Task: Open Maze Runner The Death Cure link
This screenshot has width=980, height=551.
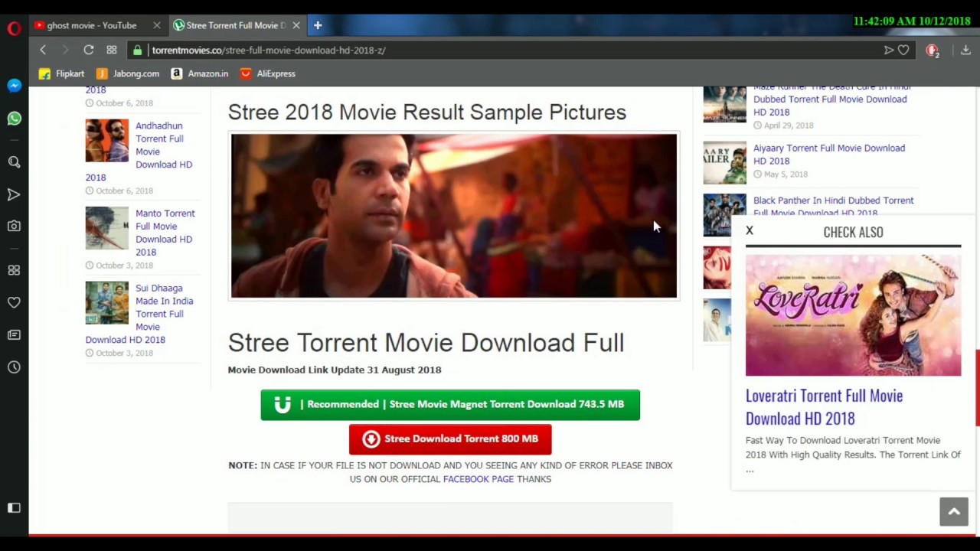Action: 830,99
